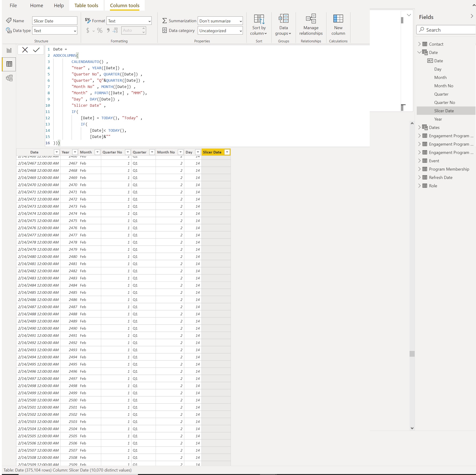Open the Data type dropdown
The height and width of the screenshot is (475, 476).
(x=55, y=31)
